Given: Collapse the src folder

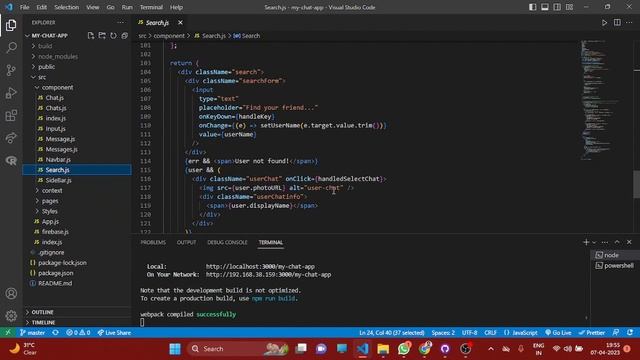Looking at the screenshot, I should coord(42,77).
